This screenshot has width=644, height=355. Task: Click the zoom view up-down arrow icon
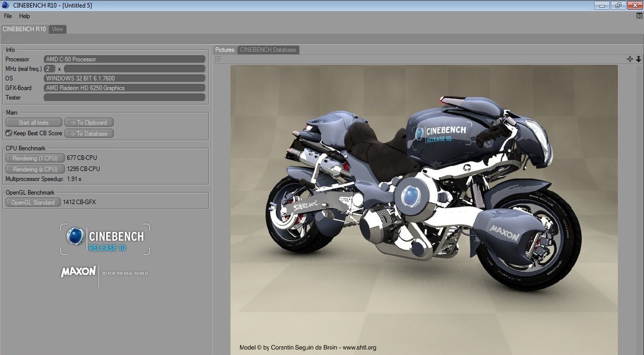(638, 59)
